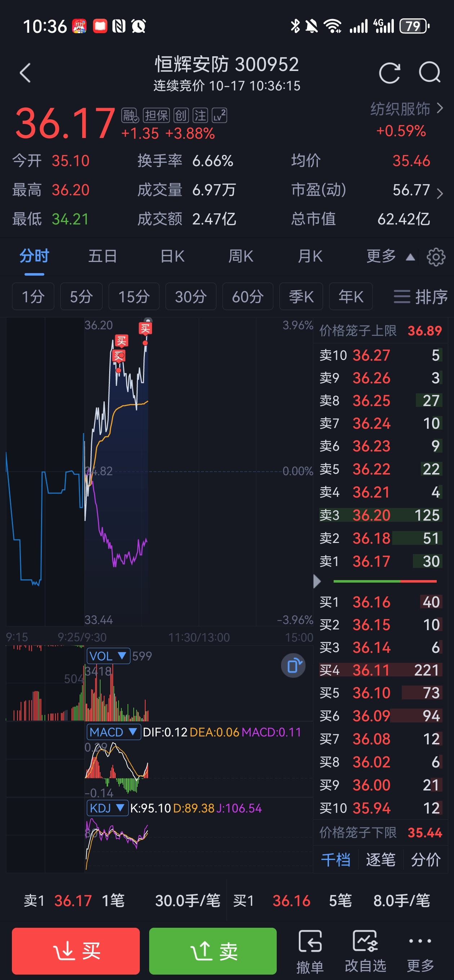Tap the back arrow icon
The width and height of the screenshot is (454, 980).
25,73
